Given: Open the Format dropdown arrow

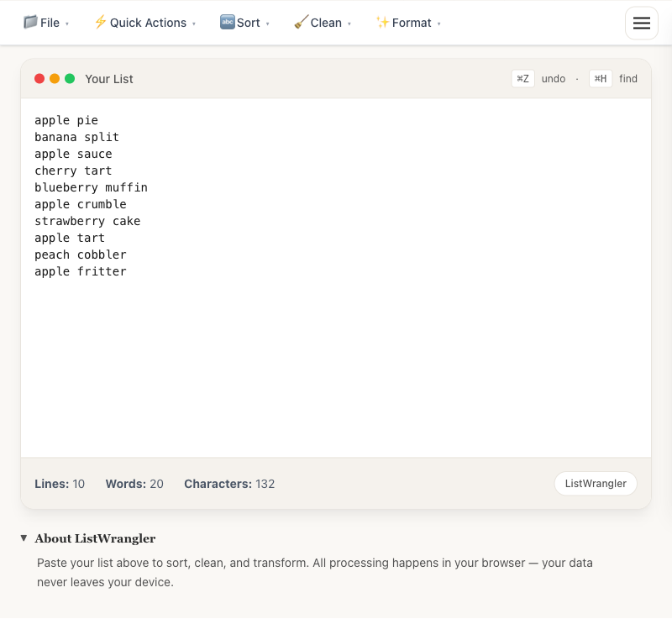Looking at the screenshot, I should (x=439, y=24).
